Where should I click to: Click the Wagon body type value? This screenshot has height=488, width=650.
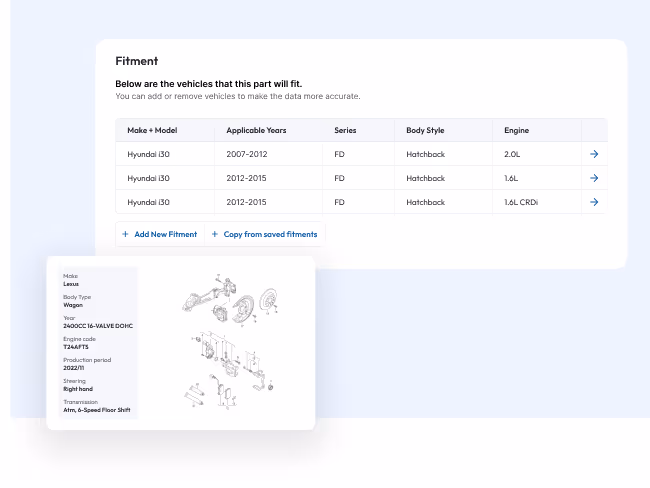(x=73, y=305)
